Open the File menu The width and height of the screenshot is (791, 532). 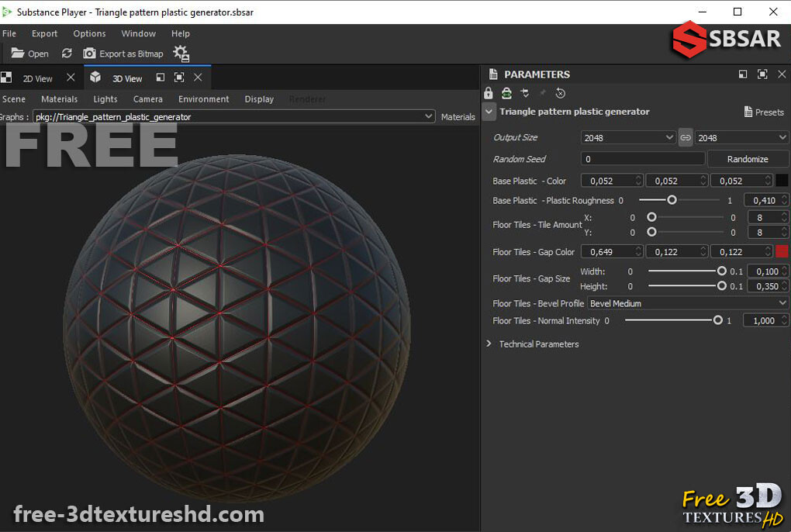(9, 33)
